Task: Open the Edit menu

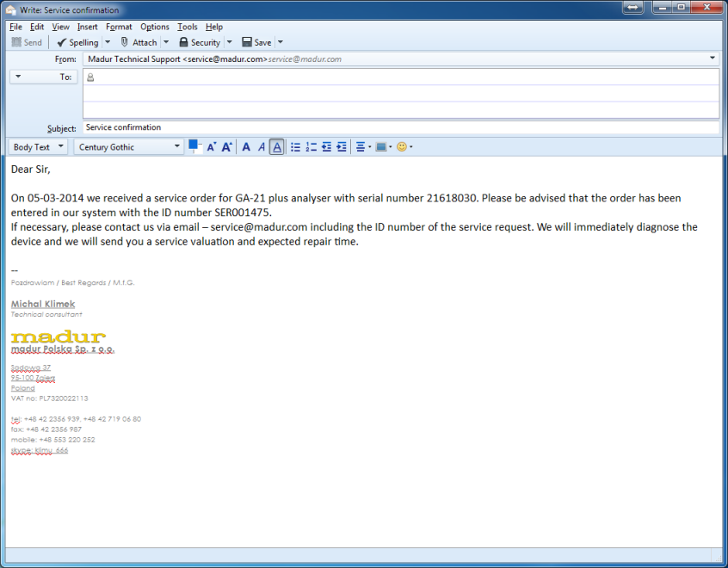Action: (37, 27)
